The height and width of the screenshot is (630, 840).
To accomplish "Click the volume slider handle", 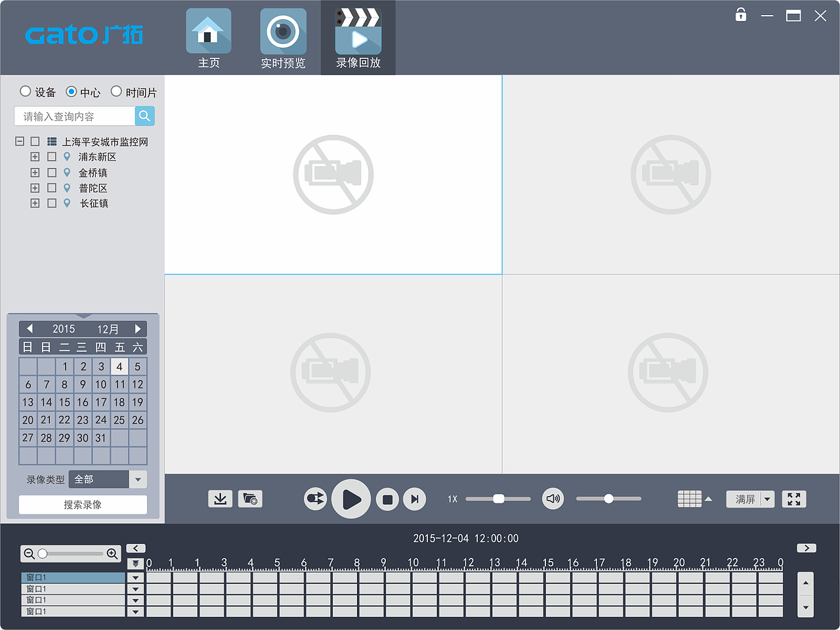I will click(608, 499).
